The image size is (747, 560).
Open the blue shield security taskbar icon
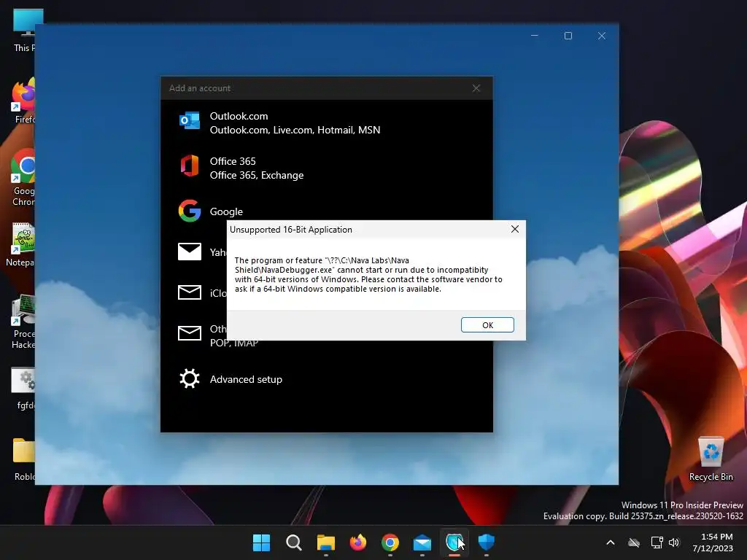[x=487, y=542]
